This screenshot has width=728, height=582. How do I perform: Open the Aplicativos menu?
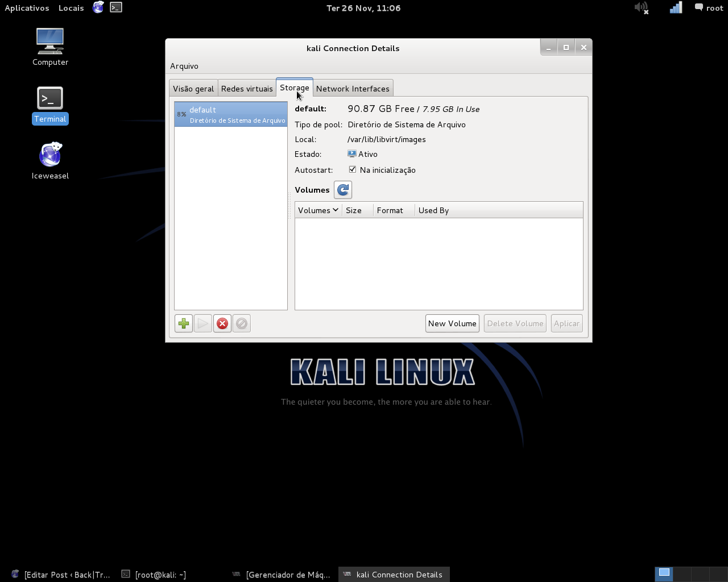27,8
